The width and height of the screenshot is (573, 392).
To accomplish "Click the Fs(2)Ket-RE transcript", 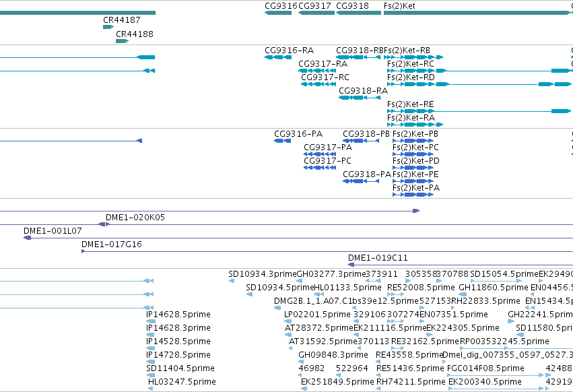I will [479, 111].
